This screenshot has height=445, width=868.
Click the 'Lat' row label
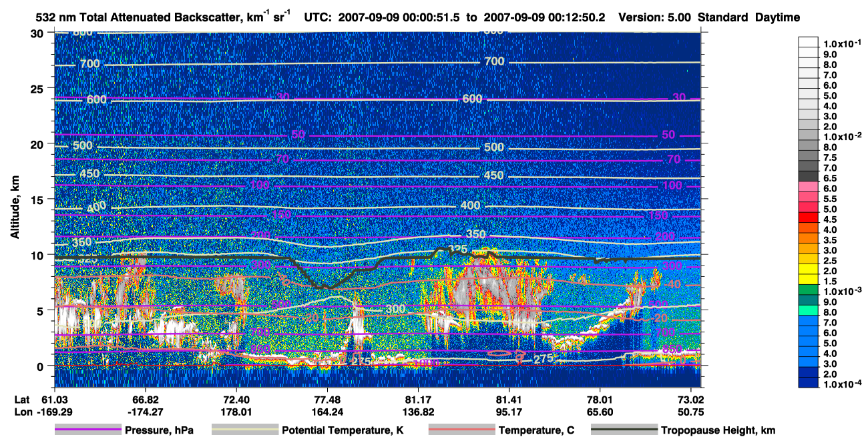click(22, 399)
